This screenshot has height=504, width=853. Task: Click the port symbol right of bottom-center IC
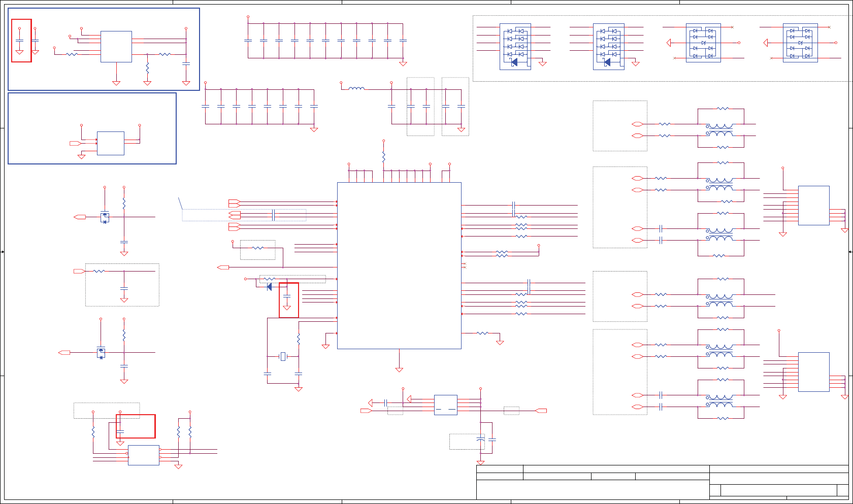541,411
